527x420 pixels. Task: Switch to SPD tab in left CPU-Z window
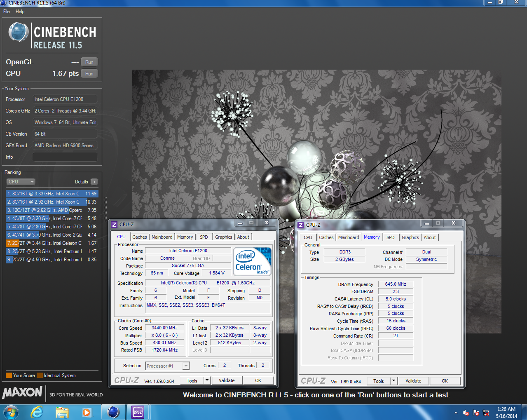coord(204,237)
